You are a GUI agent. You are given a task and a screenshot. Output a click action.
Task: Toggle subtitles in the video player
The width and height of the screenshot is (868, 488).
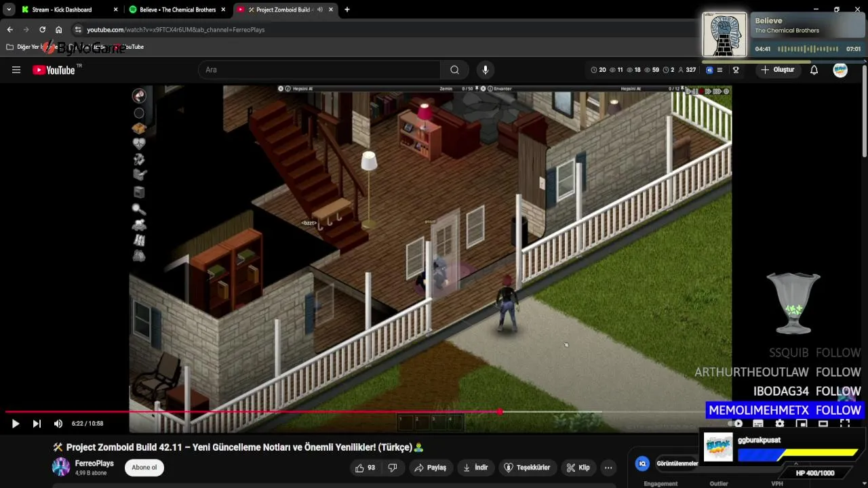(x=758, y=424)
